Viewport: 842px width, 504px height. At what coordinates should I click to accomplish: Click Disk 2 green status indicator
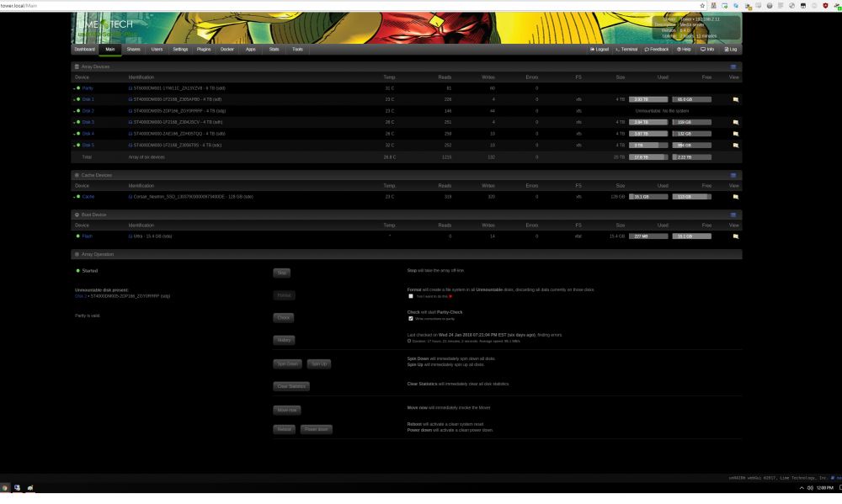(78, 111)
